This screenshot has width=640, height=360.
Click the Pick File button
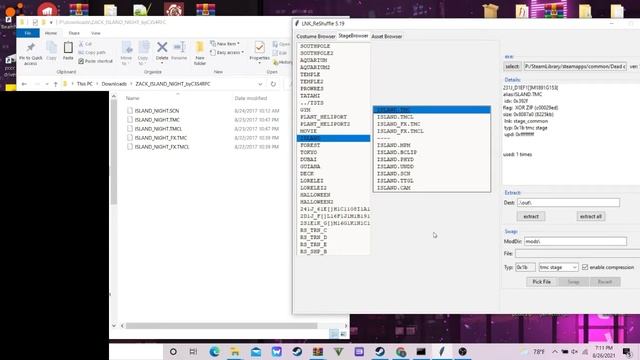pos(541,282)
